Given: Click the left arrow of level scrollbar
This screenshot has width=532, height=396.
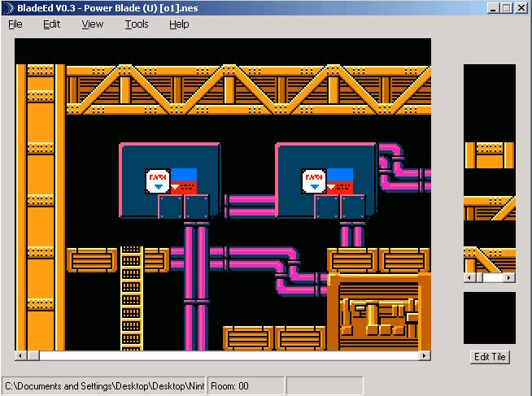Looking at the screenshot, I should [20, 356].
